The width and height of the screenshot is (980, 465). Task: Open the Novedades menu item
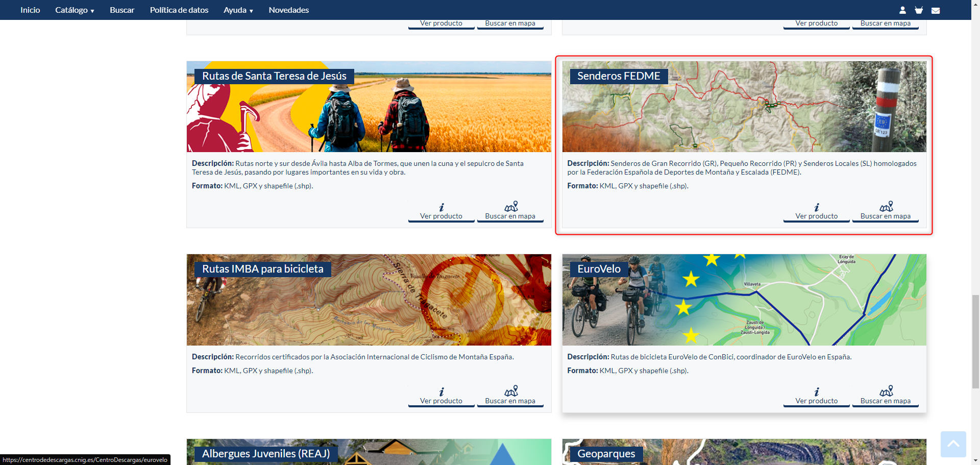click(288, 10)
